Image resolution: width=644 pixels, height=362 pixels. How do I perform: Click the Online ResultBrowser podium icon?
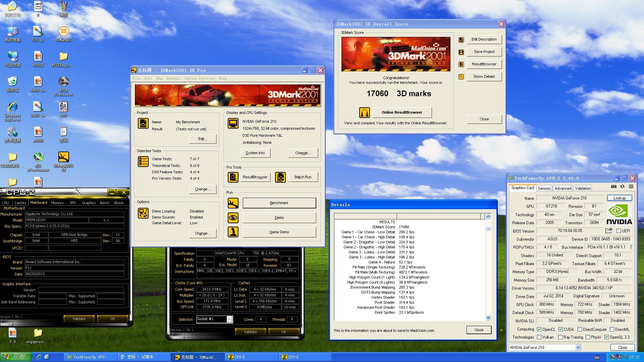365,113
